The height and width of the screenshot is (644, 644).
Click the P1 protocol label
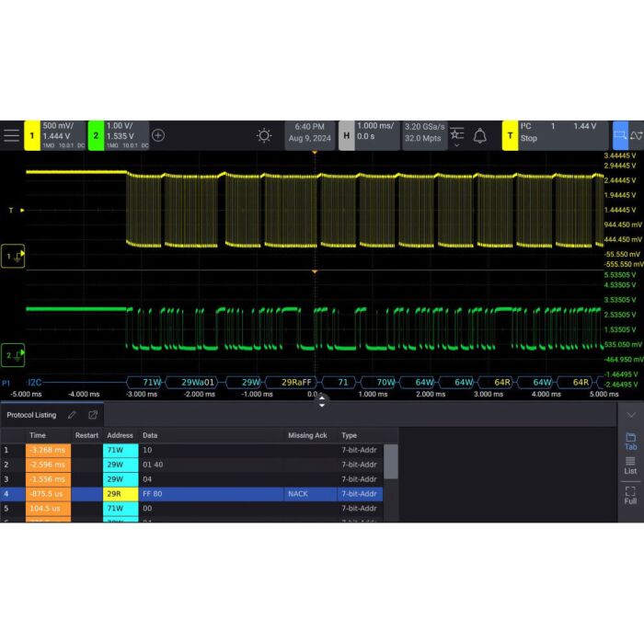6,384
